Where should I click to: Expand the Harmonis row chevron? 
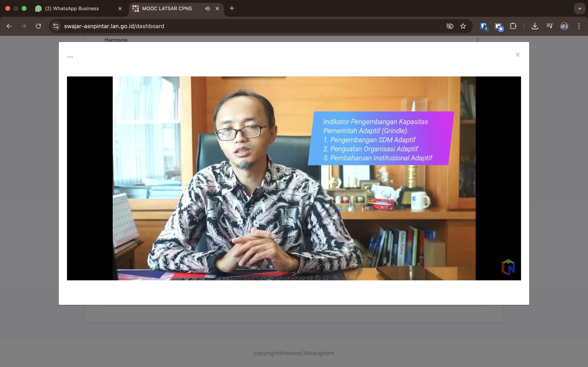478,40
